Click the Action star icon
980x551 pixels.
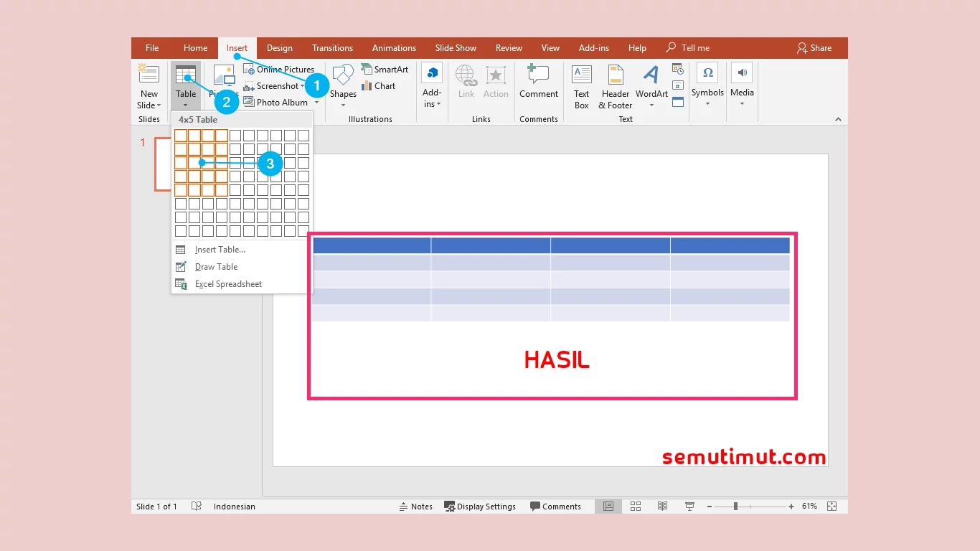(496, 75)
